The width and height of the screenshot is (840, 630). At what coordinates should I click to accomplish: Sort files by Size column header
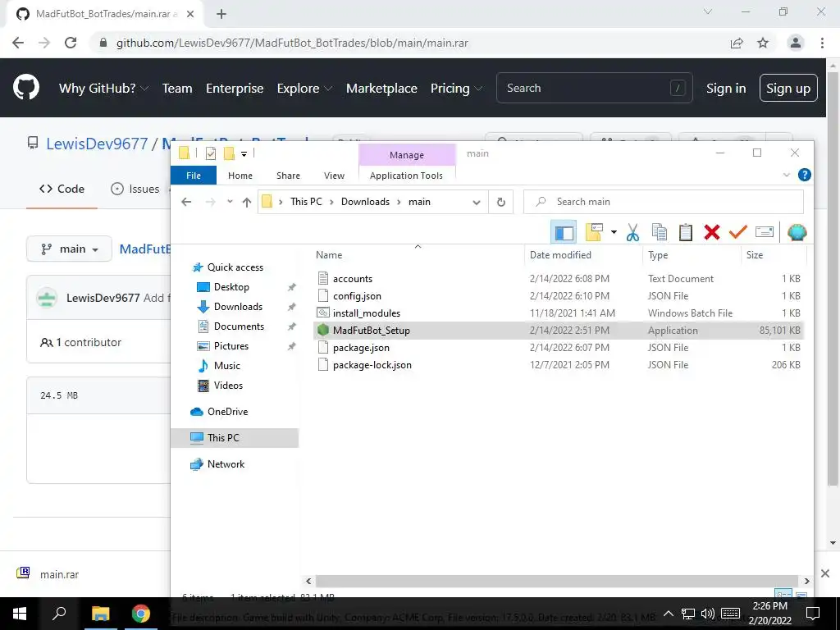click(755, 255)
